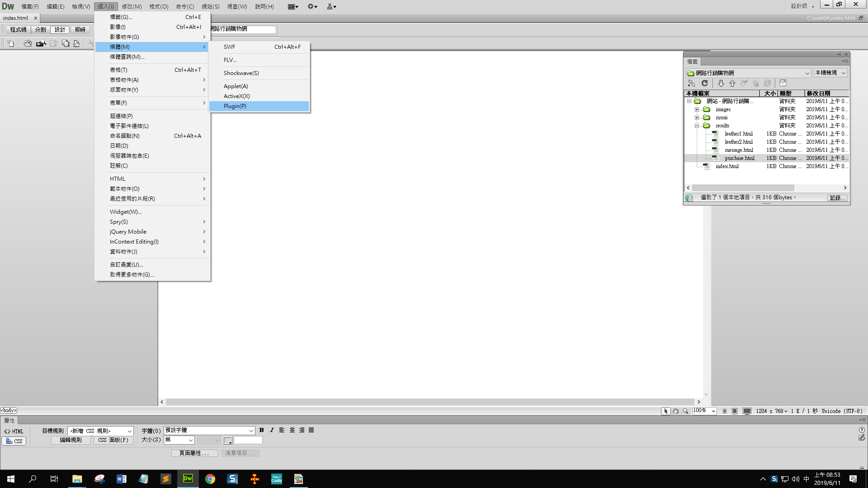868x488 pixels.
Task: Click the refresh icon in Files panel
Action: (704, 83)
